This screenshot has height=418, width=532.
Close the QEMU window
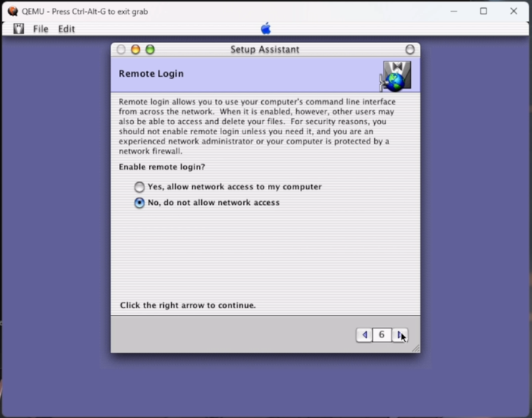[x=514, y=11]
